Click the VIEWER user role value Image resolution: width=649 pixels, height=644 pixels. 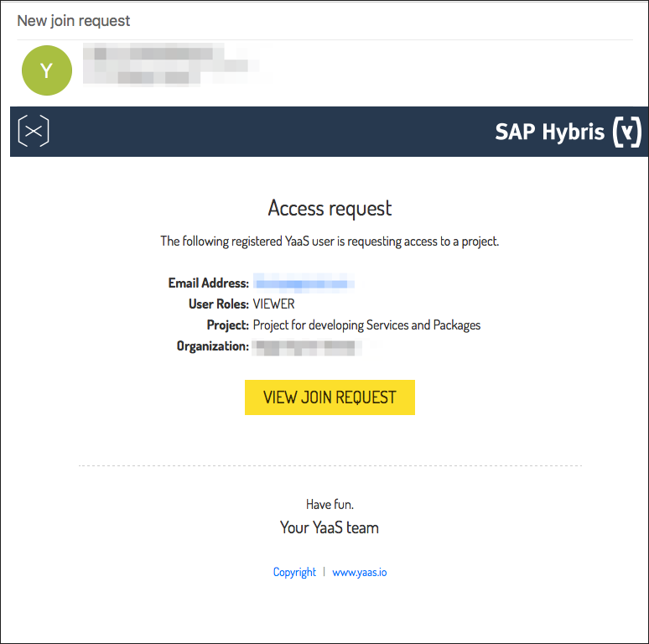click(x=273, y=304)
